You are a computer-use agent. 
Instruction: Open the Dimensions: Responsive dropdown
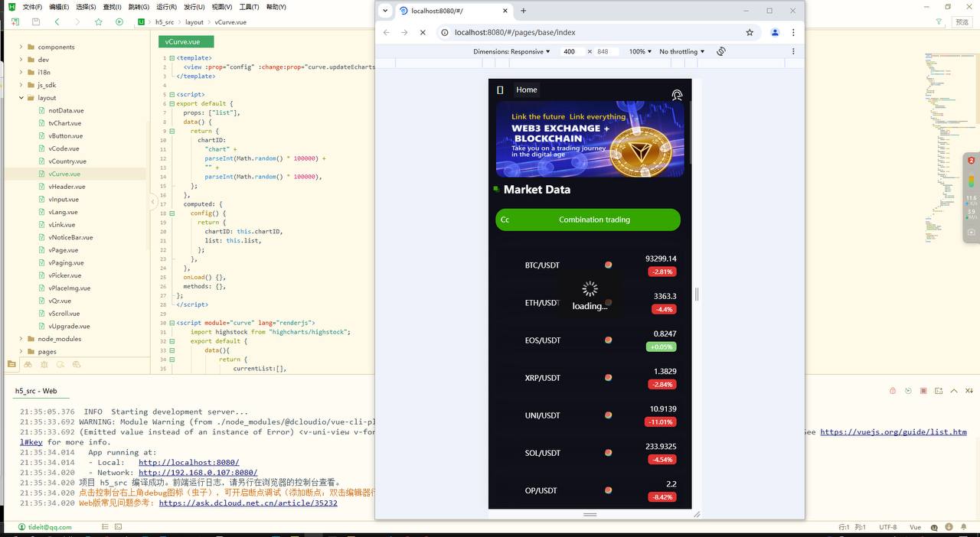click(511, 51)
